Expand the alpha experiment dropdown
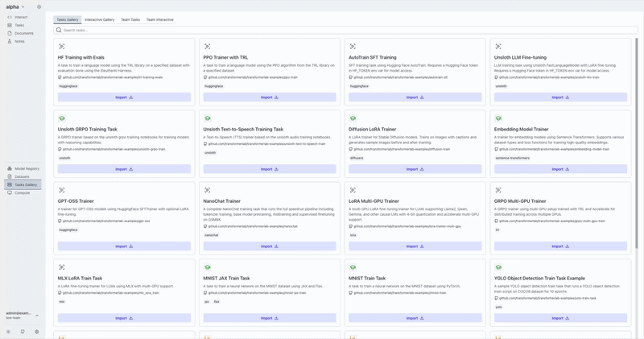Screen dimensions: 644x339 tap(15, 6)
